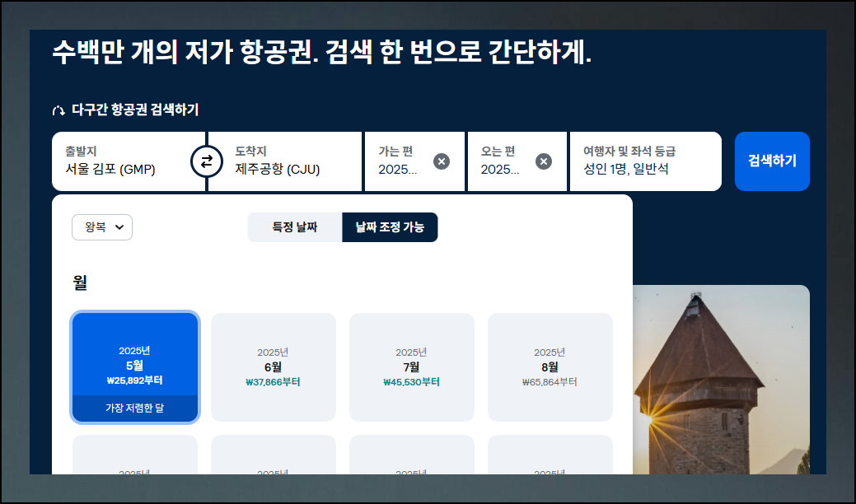Clear the 가는 편 departure date
The image size is (856, 504).
pyautogui.click(x=441, y=161)
